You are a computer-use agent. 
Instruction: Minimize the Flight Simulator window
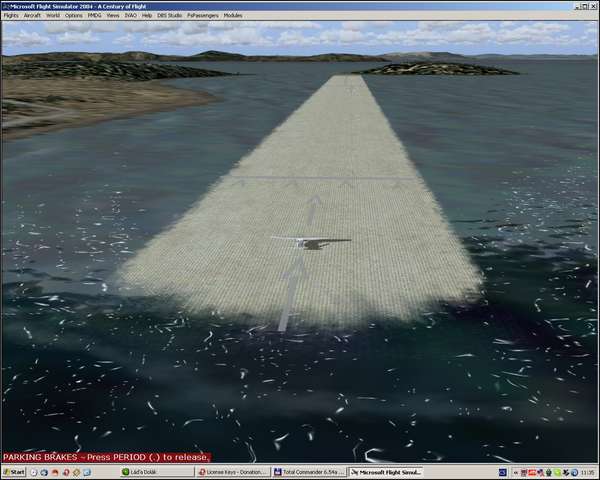pyautogui.click(x=578, y=6)
